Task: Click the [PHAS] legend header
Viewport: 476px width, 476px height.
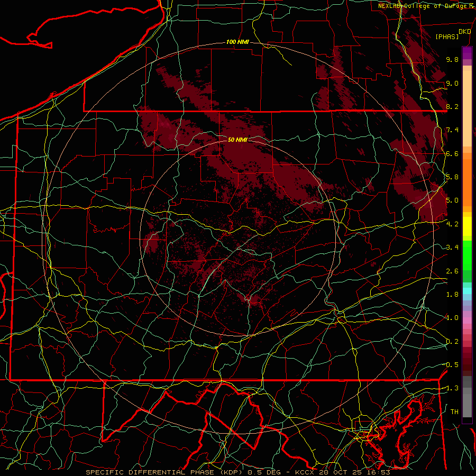Action: 447,36
